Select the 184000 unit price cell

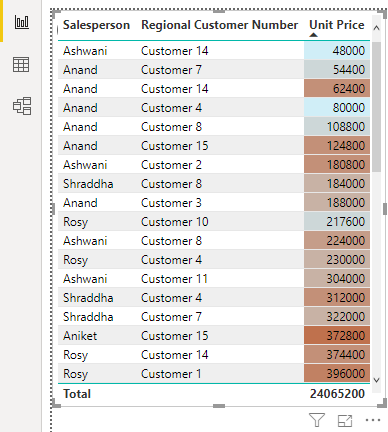click(x=337, y=184)
